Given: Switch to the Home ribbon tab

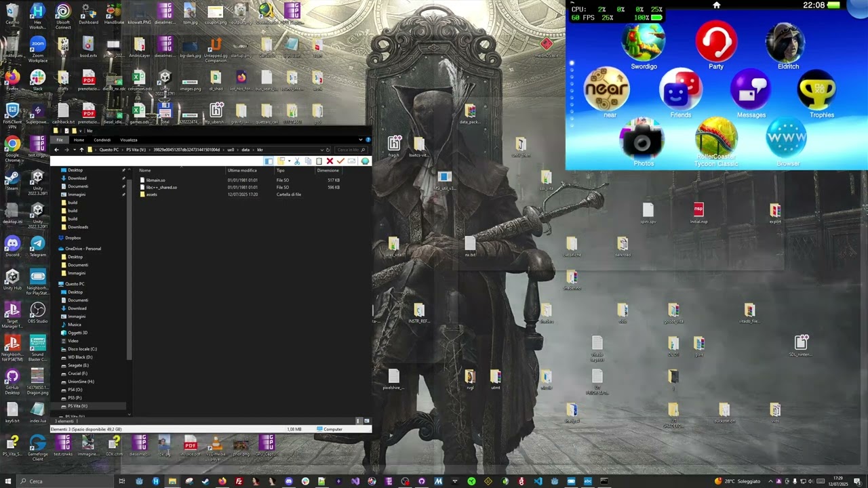Looking at the screenshot, I should 79,140.
